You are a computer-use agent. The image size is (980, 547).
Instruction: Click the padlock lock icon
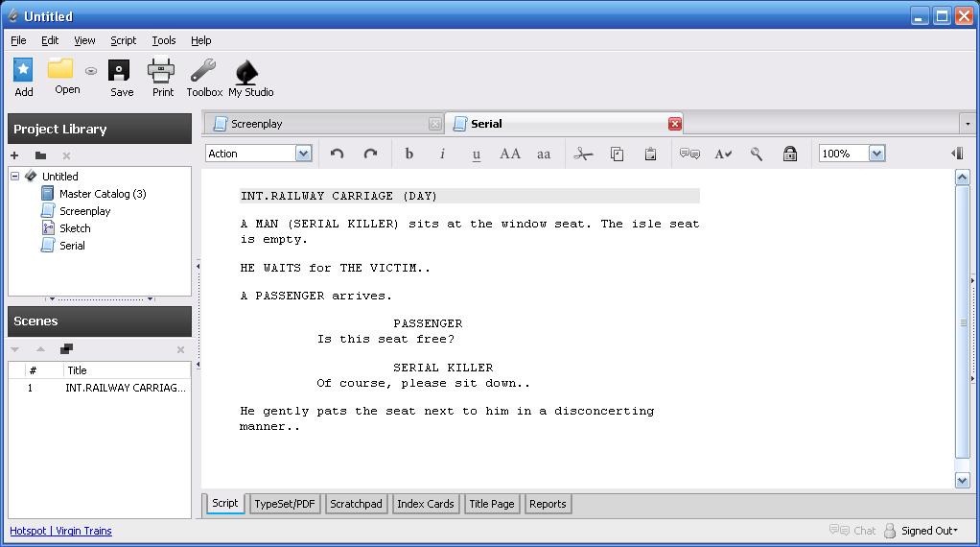click(790, 154)
